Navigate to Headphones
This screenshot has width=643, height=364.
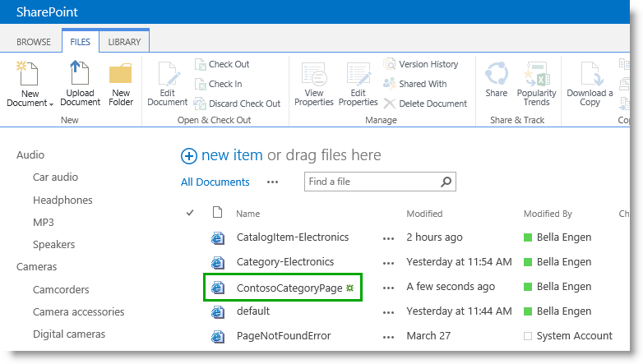pyautogui.click(x=62, y=200)
